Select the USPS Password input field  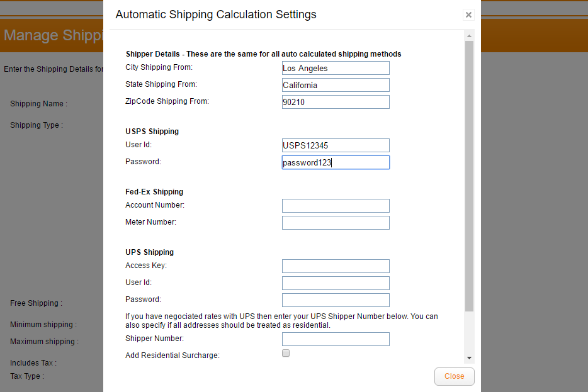click(x=336, y=162)
